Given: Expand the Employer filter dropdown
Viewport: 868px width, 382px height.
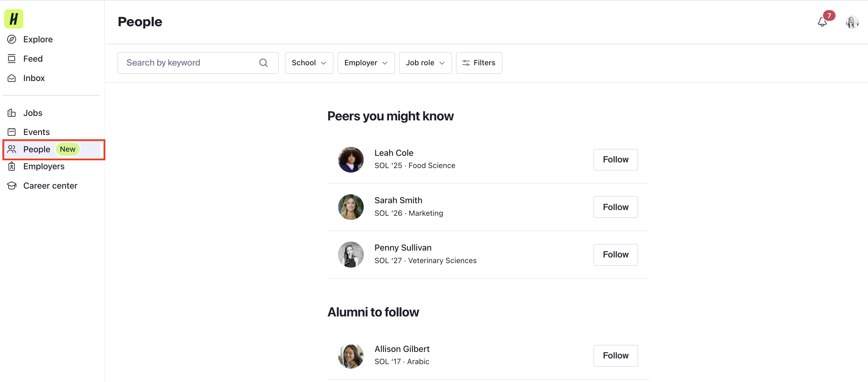Looking at the screenshot, I should pyautogui.click(x=365, y=63).
